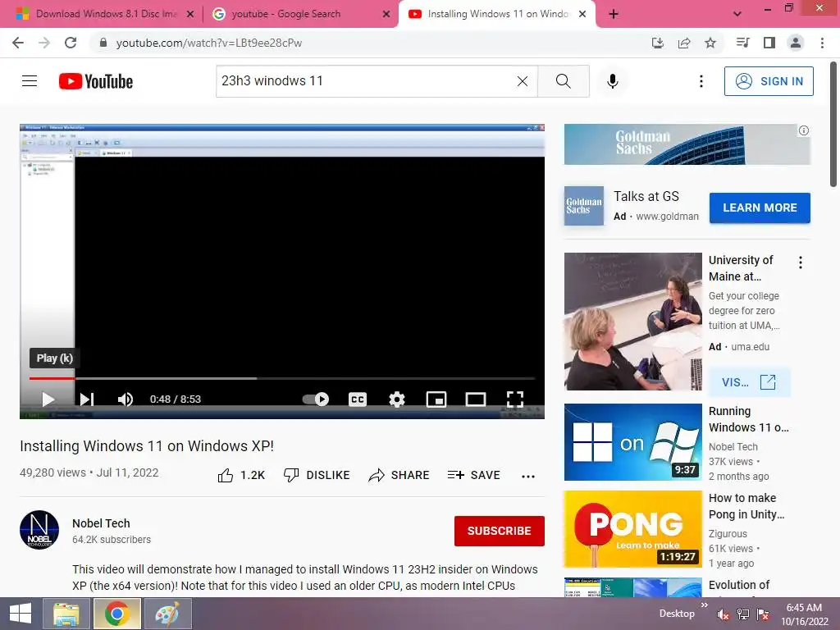840x630 pixels.
Task: Share the video
Action: 399,475
